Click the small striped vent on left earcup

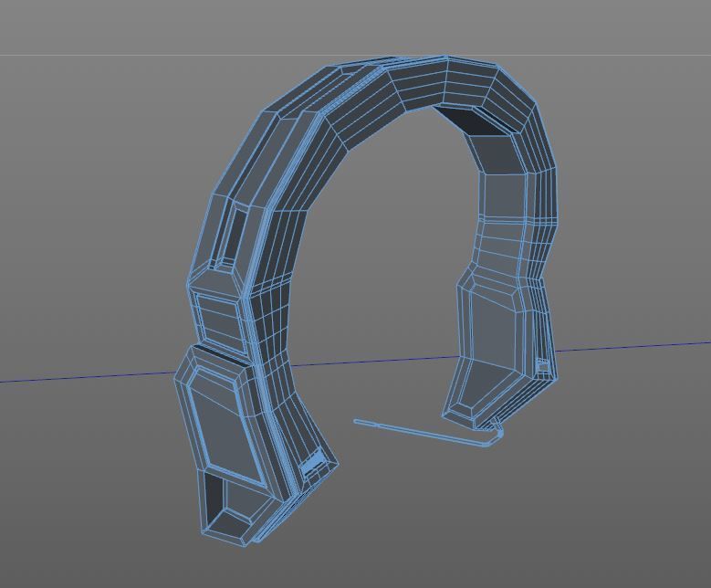313,463
